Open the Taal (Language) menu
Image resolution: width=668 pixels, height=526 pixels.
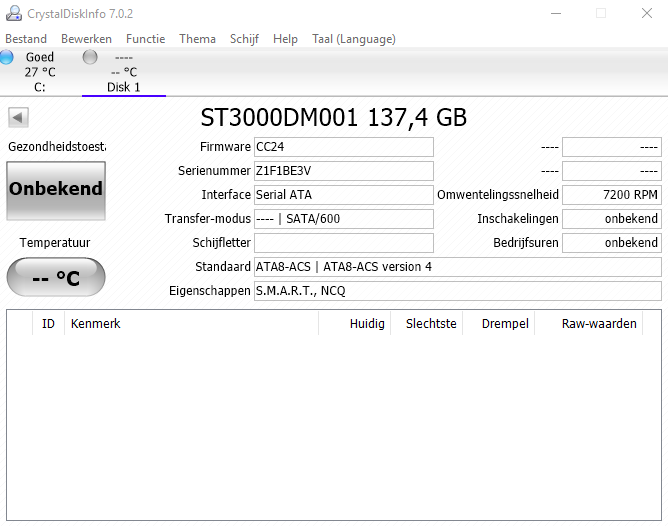[x=354, y=39]
